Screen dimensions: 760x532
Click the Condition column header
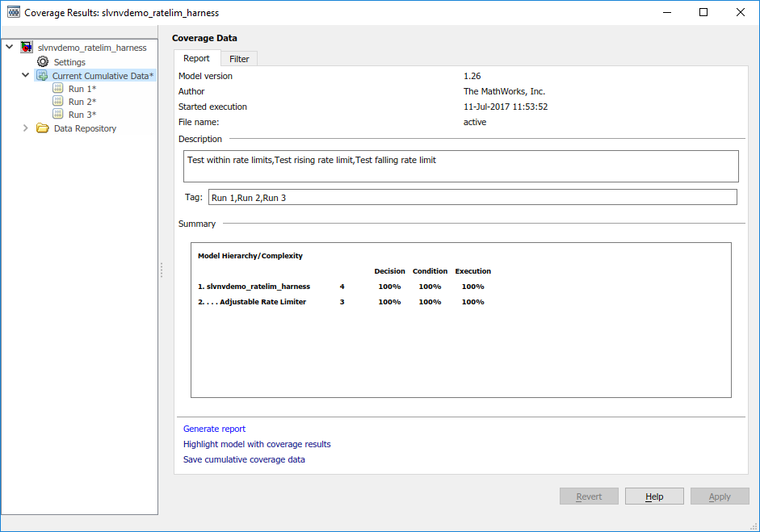tap(430, 271)
